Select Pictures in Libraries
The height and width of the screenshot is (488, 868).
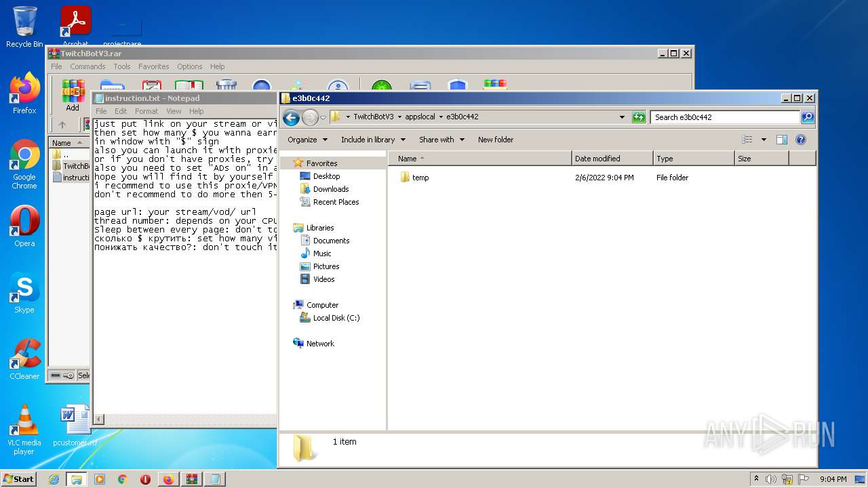pos(319,266)
